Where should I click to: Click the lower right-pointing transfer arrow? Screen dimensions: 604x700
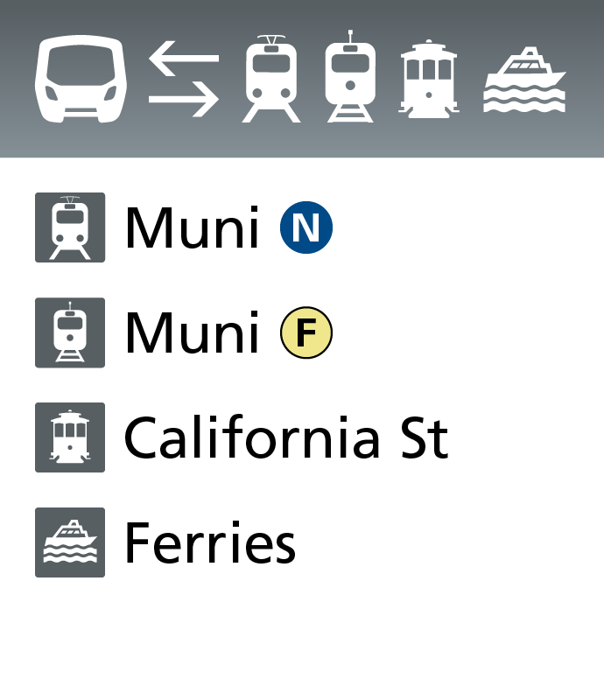click(183, 98)
